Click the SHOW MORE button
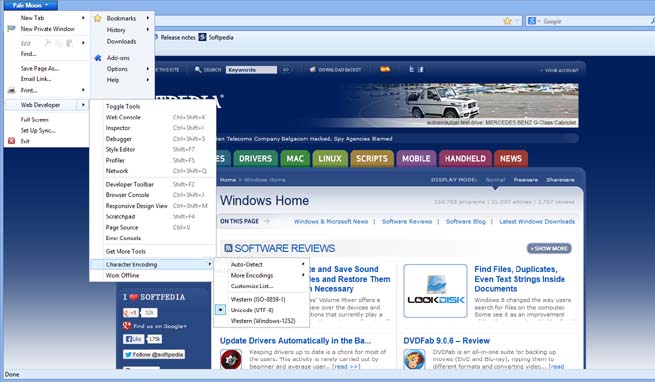 549,248
